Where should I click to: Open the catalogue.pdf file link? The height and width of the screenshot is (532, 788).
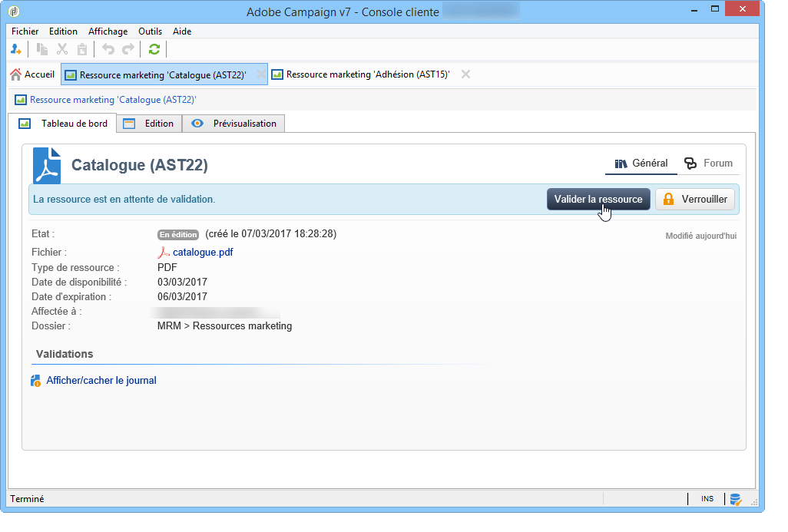point(203,253)
